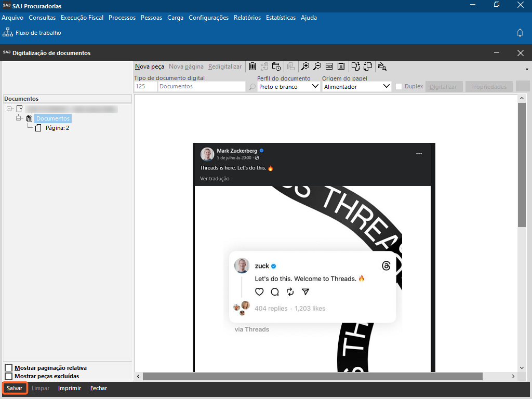Click the fit-to-width view icon
Screen dimensions: 532x399
pos(329,66)
